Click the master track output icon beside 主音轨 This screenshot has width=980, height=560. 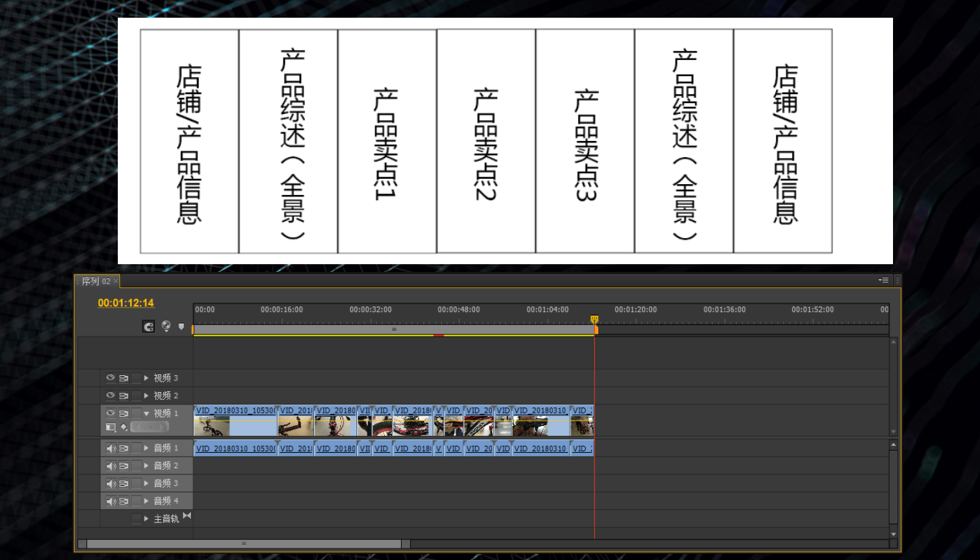point(186,516)
